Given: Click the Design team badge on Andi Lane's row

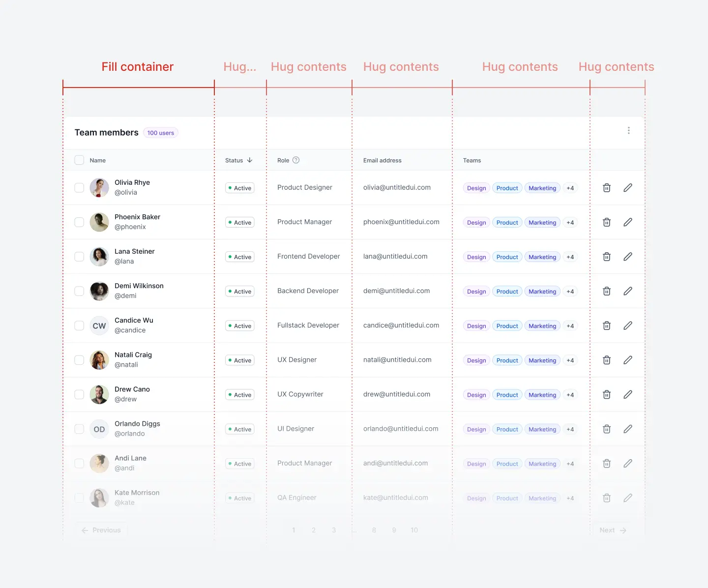Looking at the screenshot, I should pyautogui.click(x=475, y=463).
